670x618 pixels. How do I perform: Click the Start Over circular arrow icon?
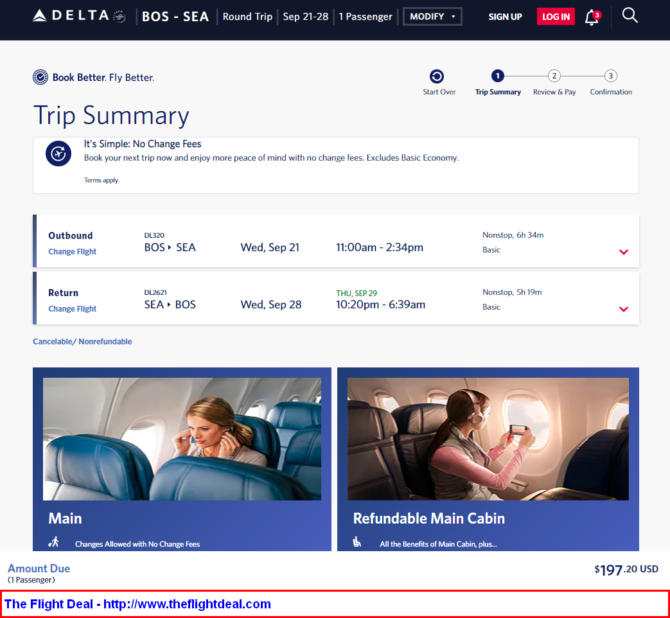click(436, 77)
